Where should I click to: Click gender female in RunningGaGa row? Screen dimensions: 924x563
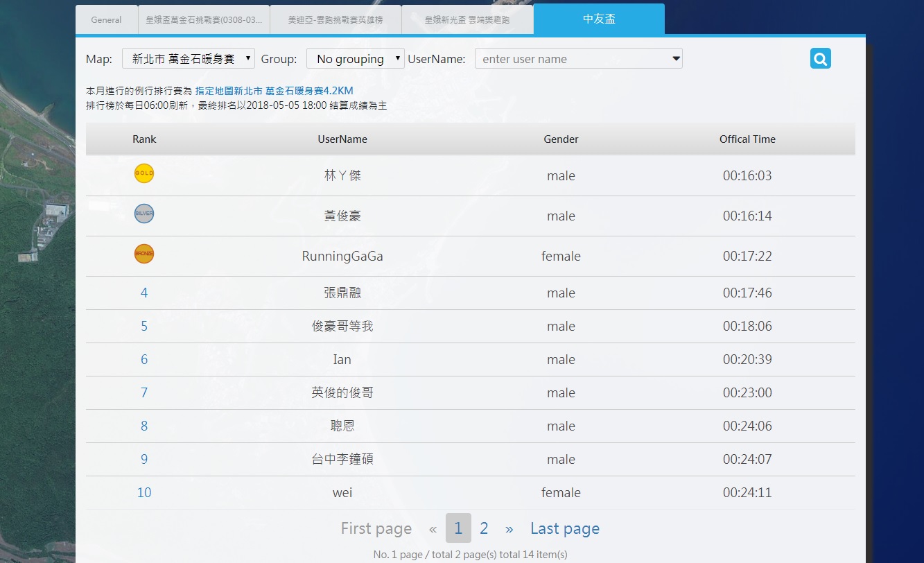(561, 256)
